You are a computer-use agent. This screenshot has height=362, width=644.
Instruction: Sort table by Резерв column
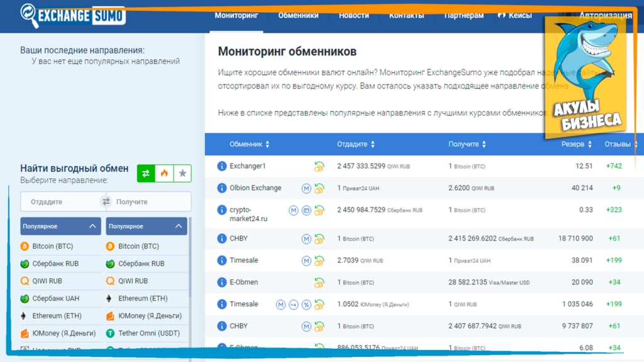[577, 144]
